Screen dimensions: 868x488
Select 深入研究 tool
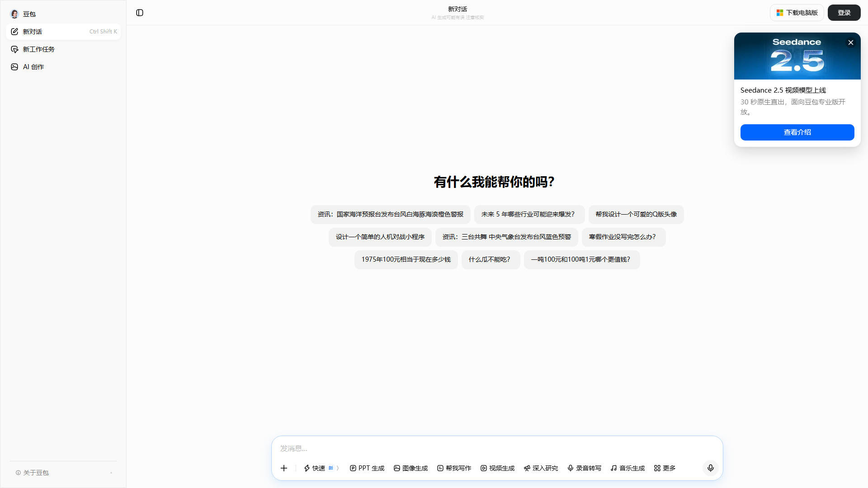tap(541, 468)
